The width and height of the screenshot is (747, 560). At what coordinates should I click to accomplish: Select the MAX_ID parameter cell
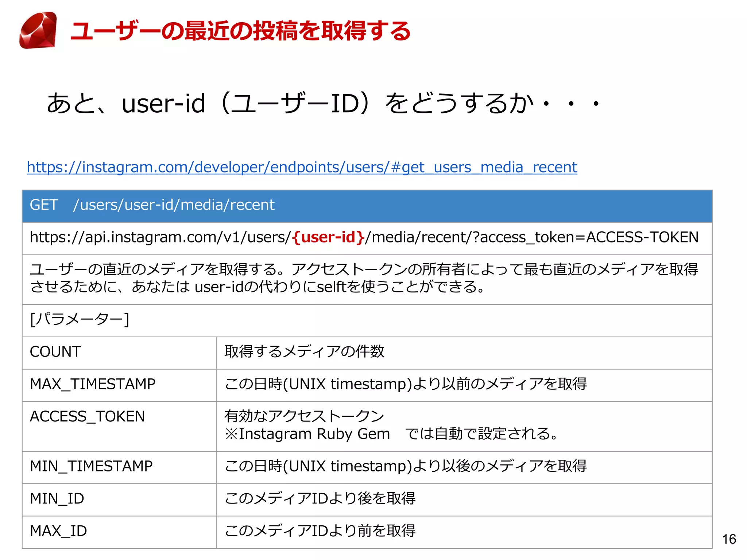pyautogui.click(x=119, y=532)
